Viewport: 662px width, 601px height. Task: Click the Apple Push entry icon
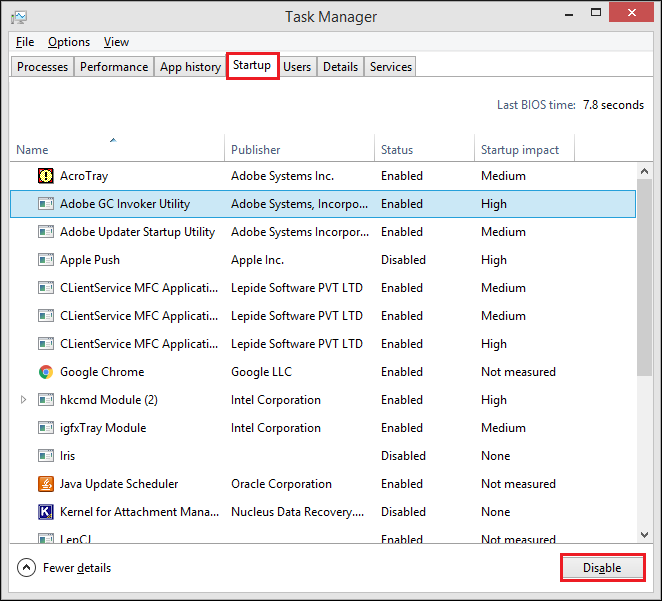46,260
